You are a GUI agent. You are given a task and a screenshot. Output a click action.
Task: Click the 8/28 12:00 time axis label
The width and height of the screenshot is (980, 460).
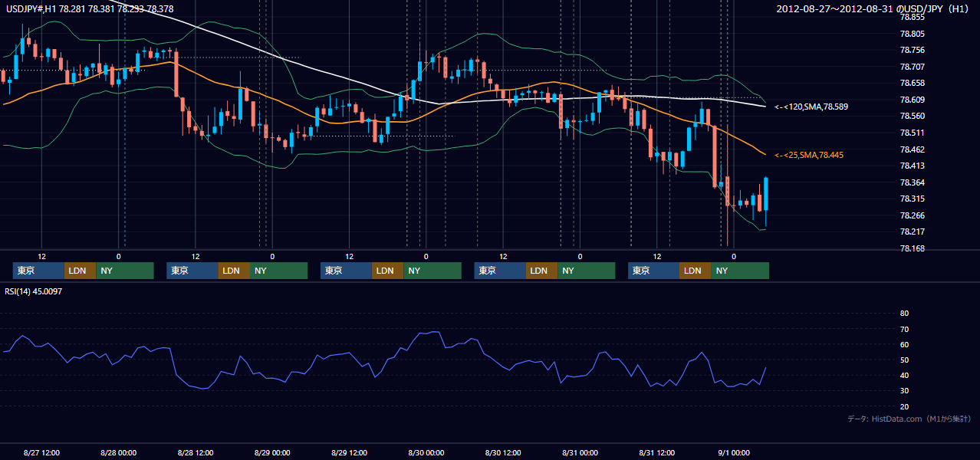pyautogui.click(x=195, y=452)
